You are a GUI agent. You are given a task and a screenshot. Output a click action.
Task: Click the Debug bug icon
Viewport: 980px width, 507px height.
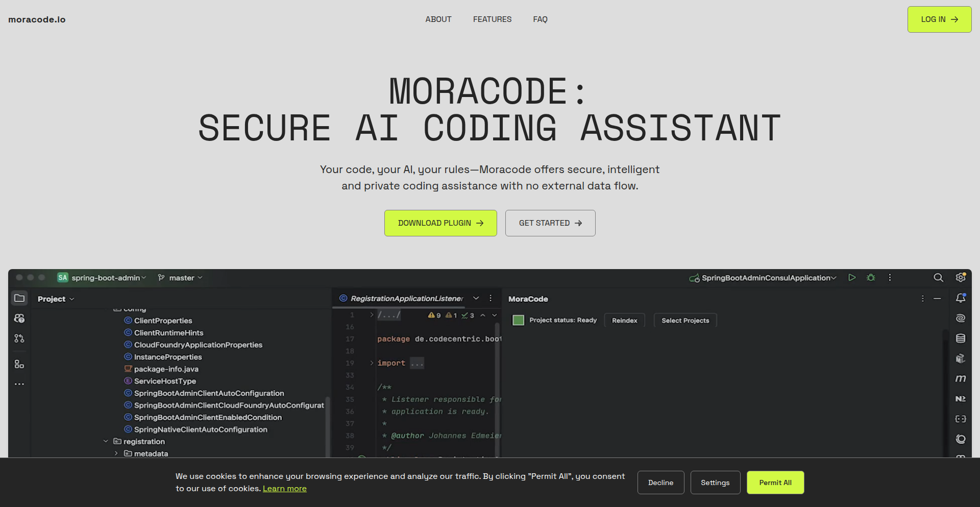coord(871,278)
